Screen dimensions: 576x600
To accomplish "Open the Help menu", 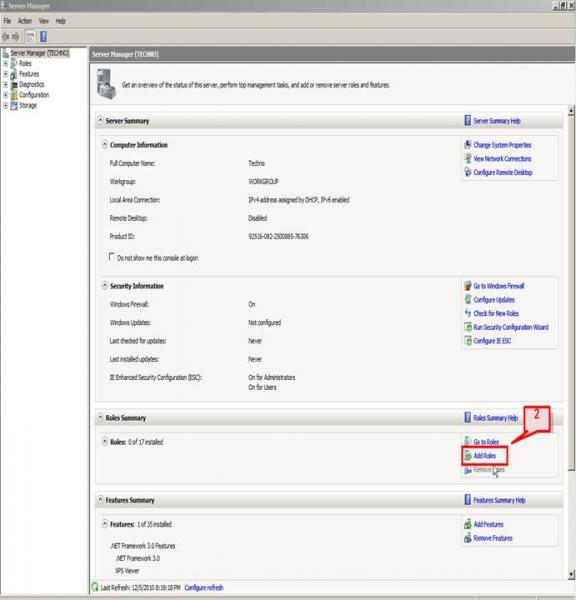I will pos(61,21).
